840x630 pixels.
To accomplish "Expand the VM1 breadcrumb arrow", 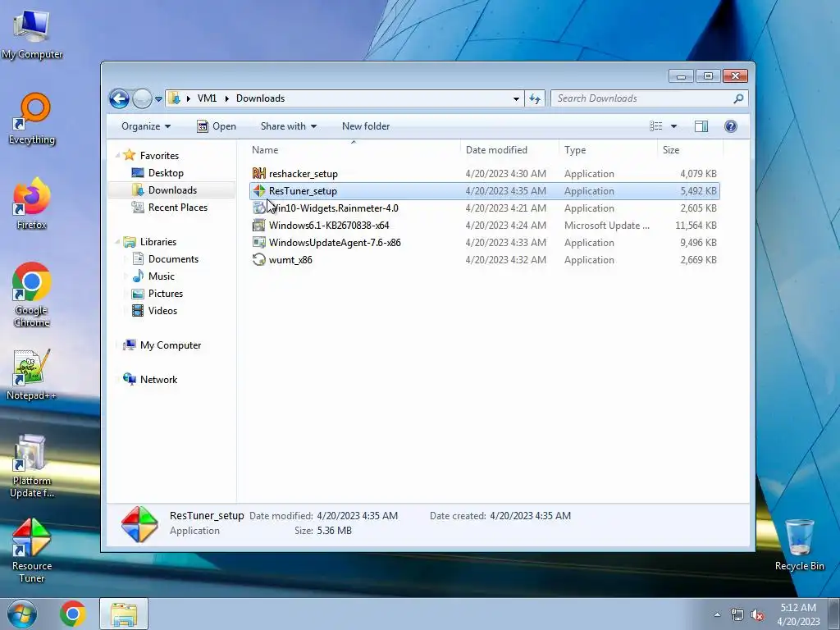I will coord(226,98).
